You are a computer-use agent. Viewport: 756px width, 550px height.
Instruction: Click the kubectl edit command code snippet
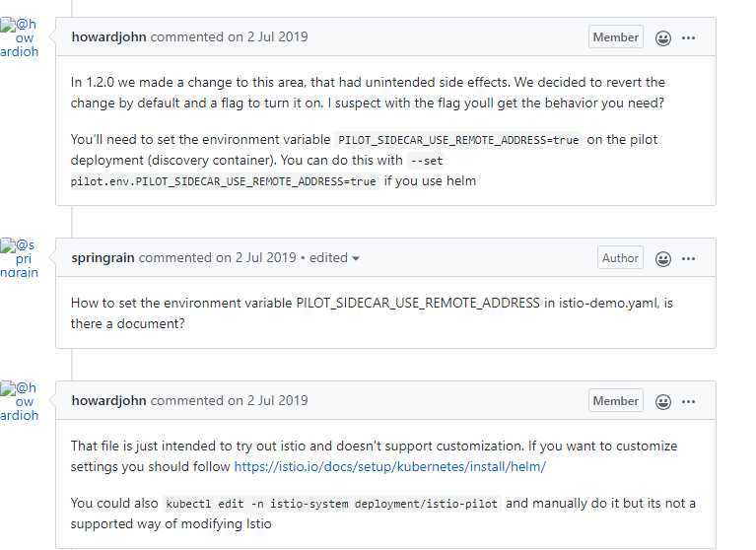[x=332, y=504]
